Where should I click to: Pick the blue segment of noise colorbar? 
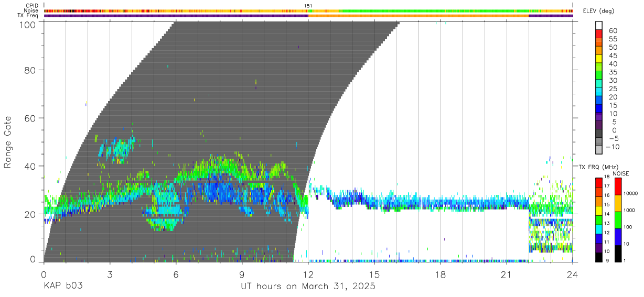click(x=618, y=237)
